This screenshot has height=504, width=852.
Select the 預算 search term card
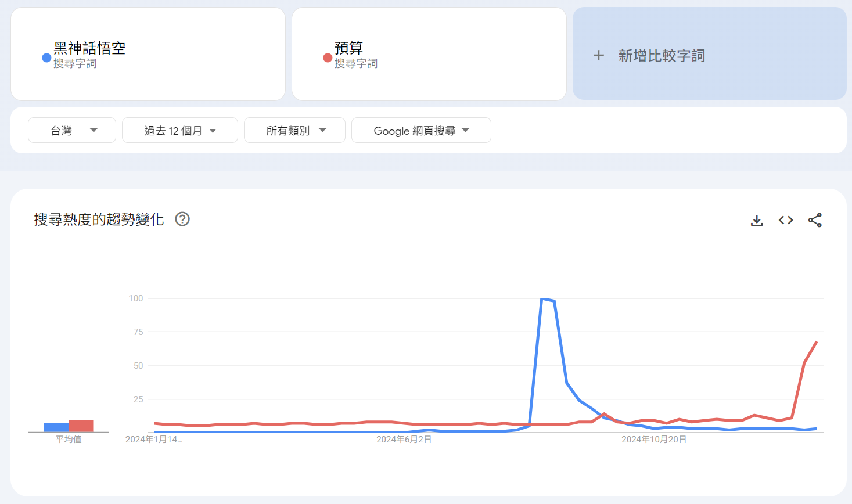click(x=429, y=54)
